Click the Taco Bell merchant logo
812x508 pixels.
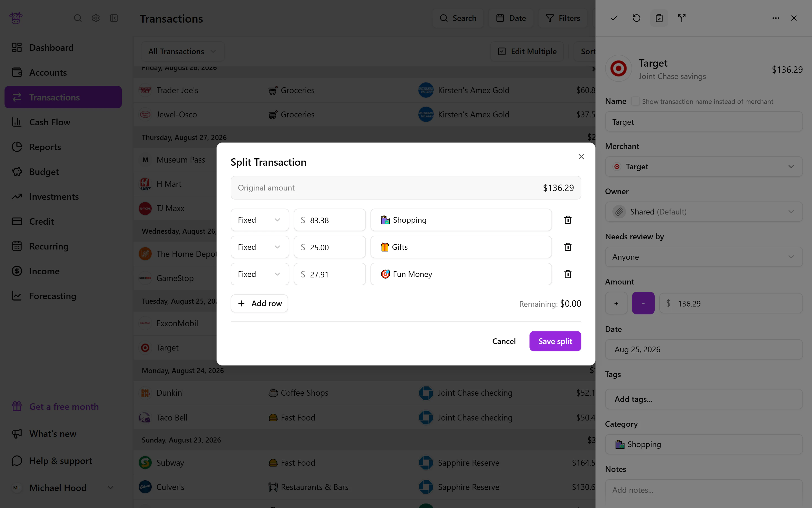coord(145,418)
